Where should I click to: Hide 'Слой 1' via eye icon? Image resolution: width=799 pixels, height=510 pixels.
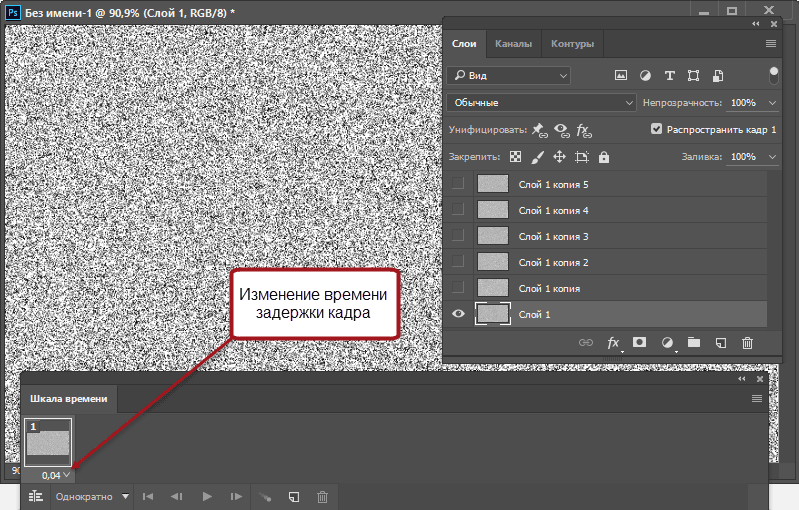click(458, 314)
